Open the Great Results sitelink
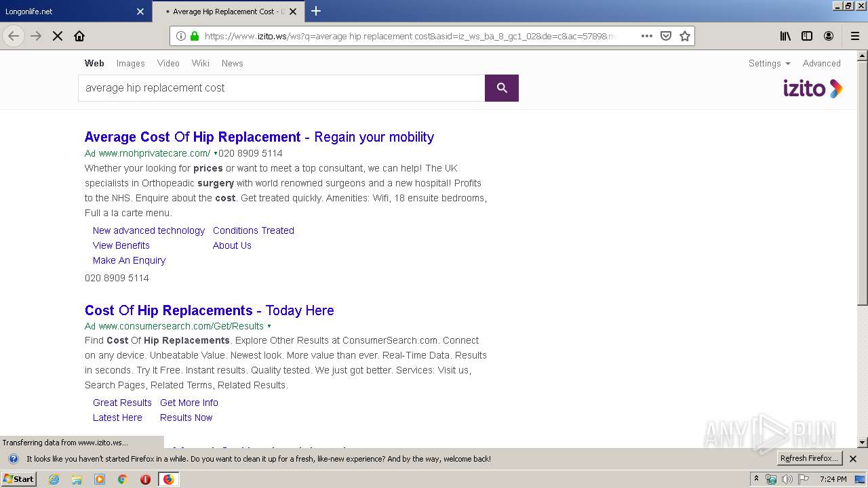Viewport: 868px width, 488px height. [x=122, y=403]
